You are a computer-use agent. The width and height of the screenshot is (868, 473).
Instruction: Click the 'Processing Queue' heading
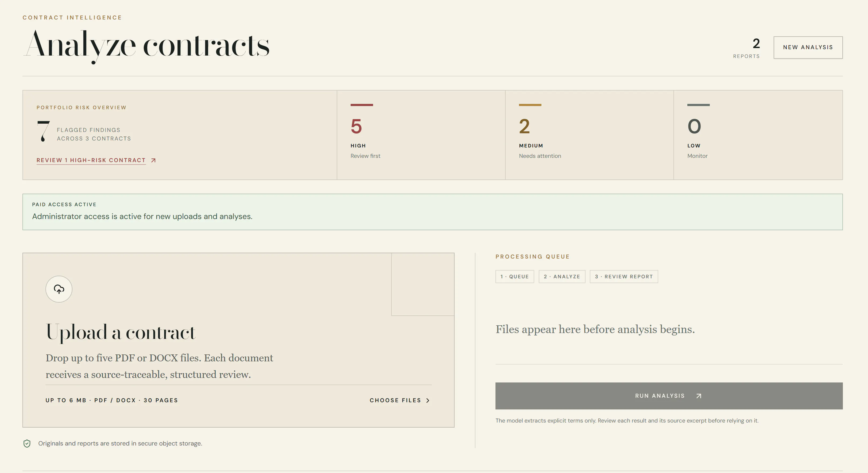point(532,256)
